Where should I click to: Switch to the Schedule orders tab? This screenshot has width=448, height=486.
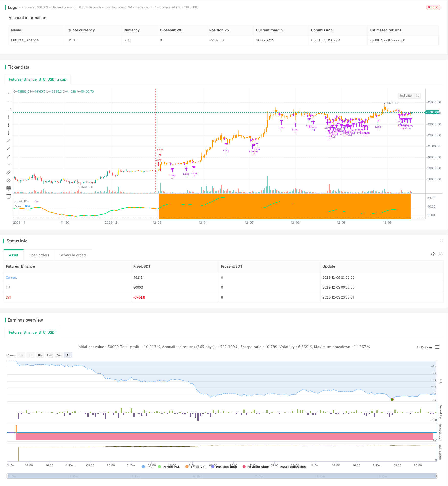pos(73,255)
